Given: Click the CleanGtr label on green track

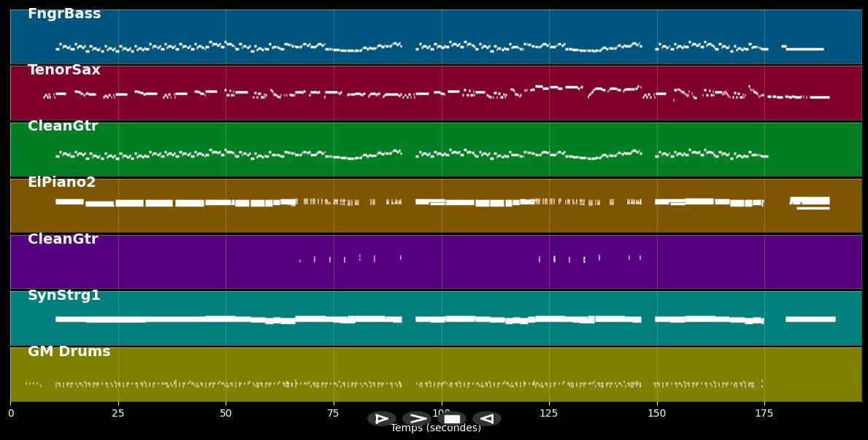Looking at the screenshot, I should pyautogui.click(x=63, y=126).
